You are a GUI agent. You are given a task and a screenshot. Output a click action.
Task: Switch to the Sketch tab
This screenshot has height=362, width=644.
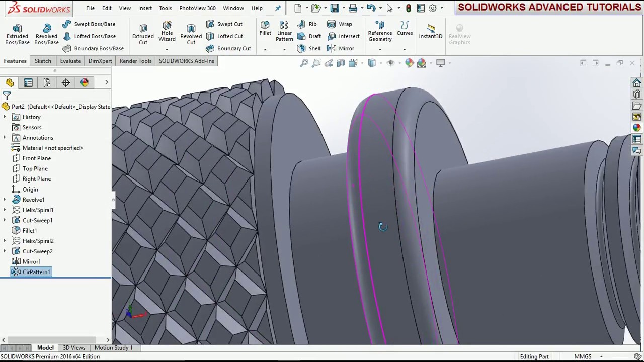(x=43, y=61)
